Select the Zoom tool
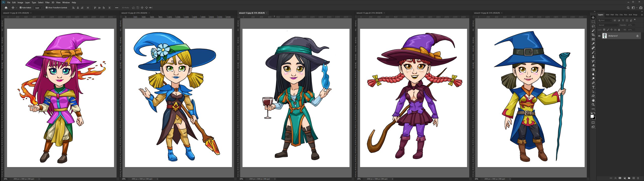 (x=593, y=105)
